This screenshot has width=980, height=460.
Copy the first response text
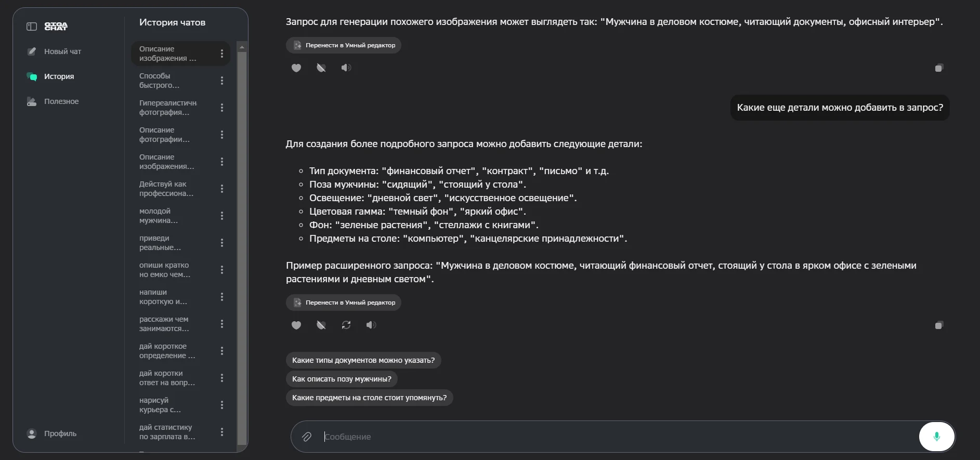(x=939, y=68)
